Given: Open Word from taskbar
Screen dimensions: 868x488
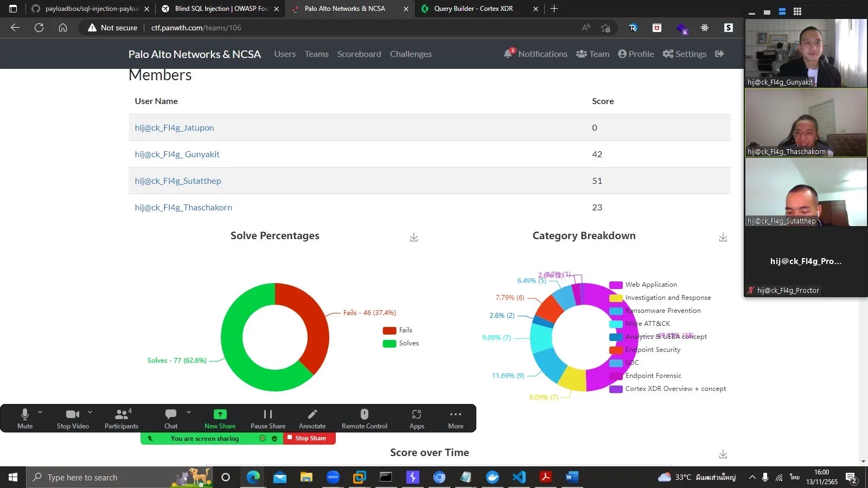Looking at the screenshot, I should coord(571,477).
